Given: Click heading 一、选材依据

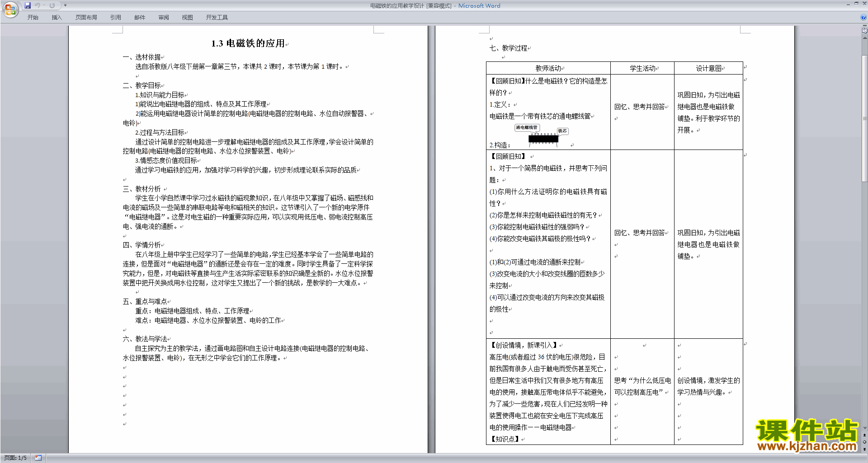Looking at the screenshot, I should [142, 57].
